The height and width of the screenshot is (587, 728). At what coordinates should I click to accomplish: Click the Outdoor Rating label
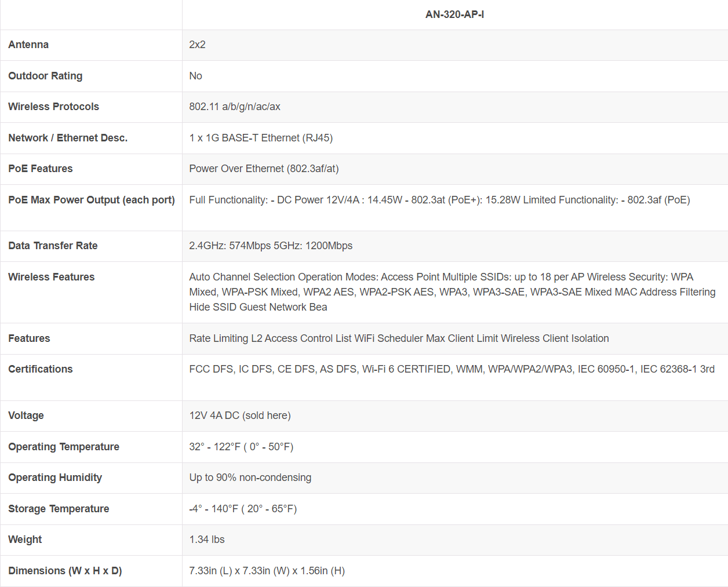45,76
